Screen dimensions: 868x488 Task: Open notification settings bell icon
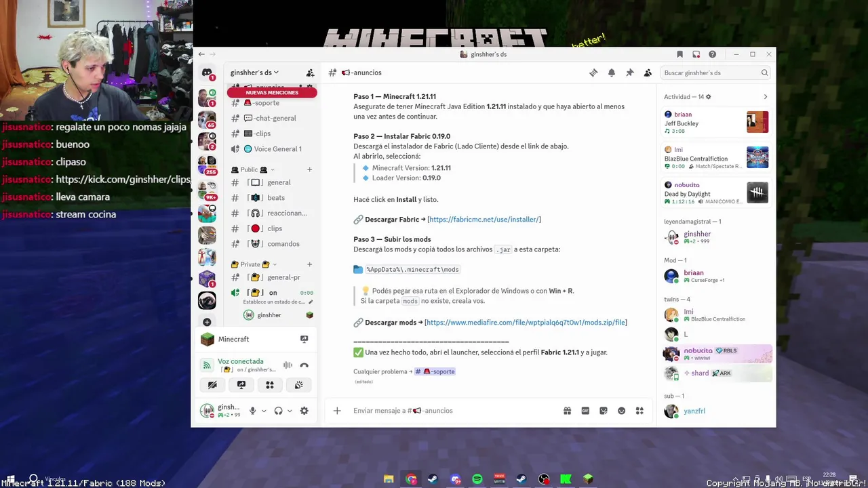point(612,73)
